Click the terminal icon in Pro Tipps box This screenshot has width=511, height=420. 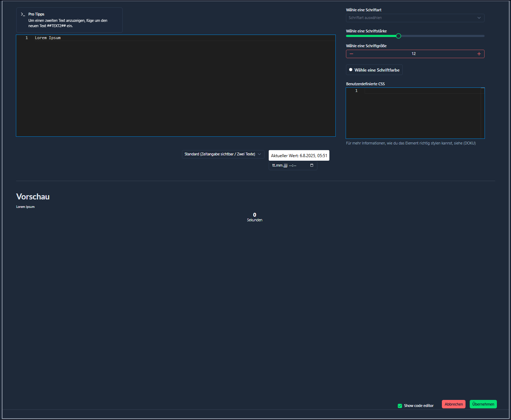[x=23, y=14]
